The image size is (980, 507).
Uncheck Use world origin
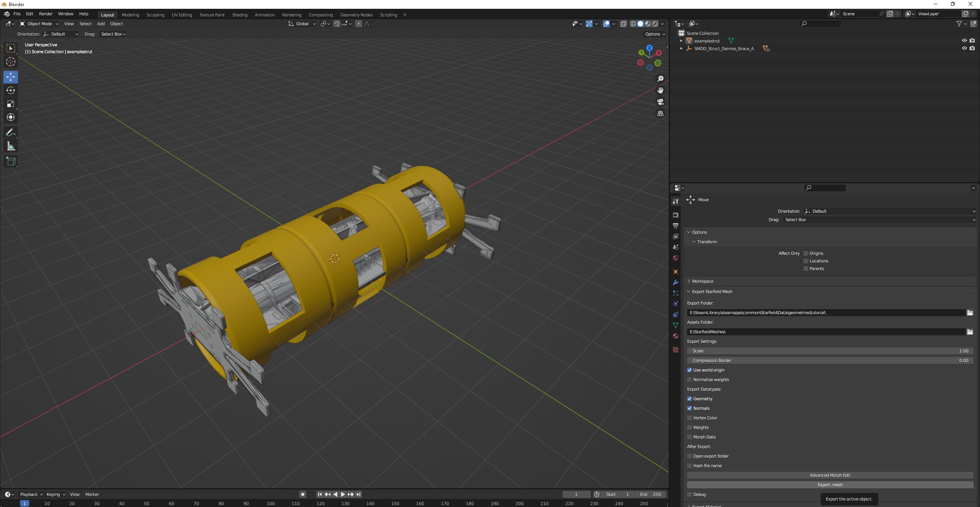[689, 370]
